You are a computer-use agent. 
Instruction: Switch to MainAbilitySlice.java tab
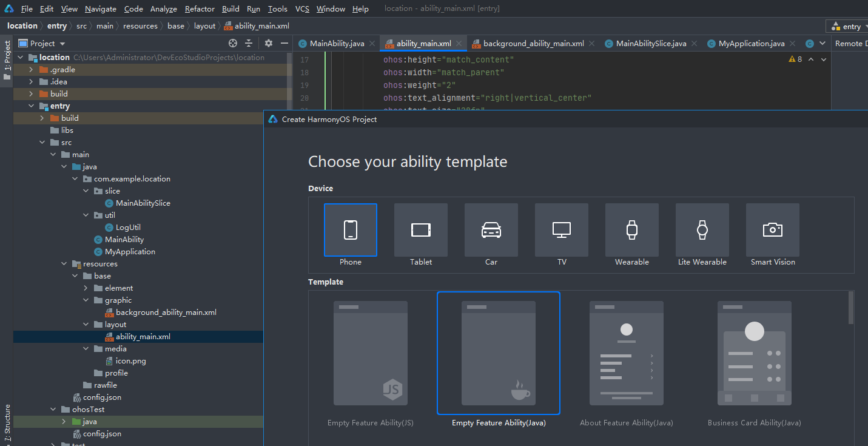(x=651, y=43)
